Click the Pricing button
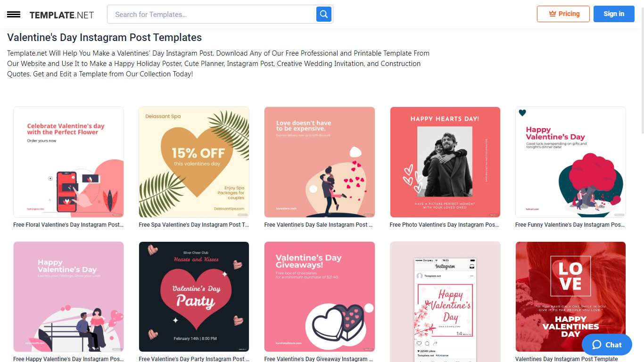Screen dimensions: 644x362 [563, 14]
